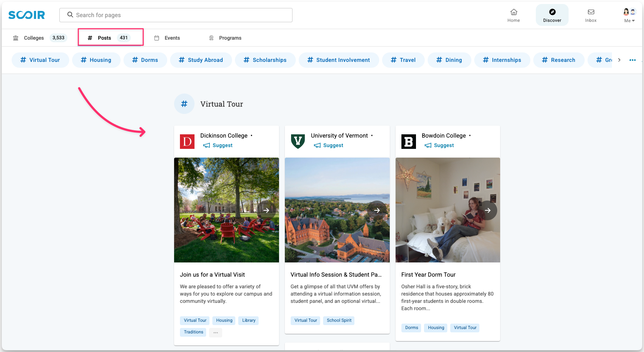Select the Scholarships hashtag filter
This screenshot has height=352, width=644.
265,60
